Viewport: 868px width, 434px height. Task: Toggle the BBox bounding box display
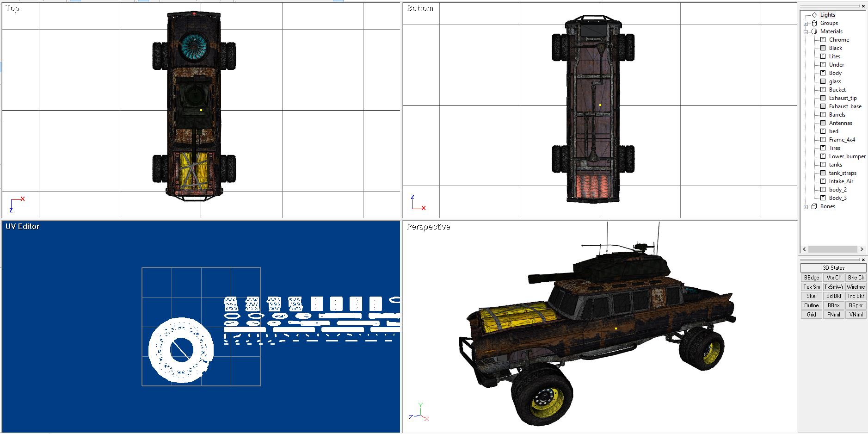pos(833,305)
